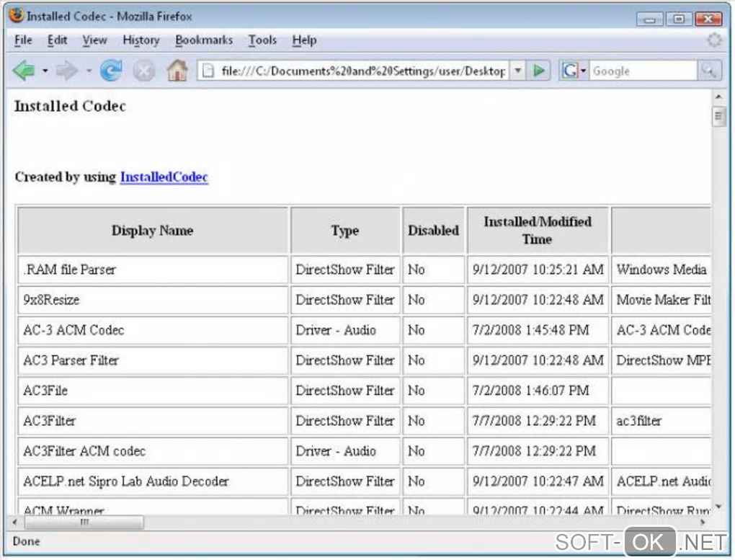The width and height of the screenshot is (735, 560).
Task: Click the '9x8Resize' cell
Action: [x=153, y=300]
